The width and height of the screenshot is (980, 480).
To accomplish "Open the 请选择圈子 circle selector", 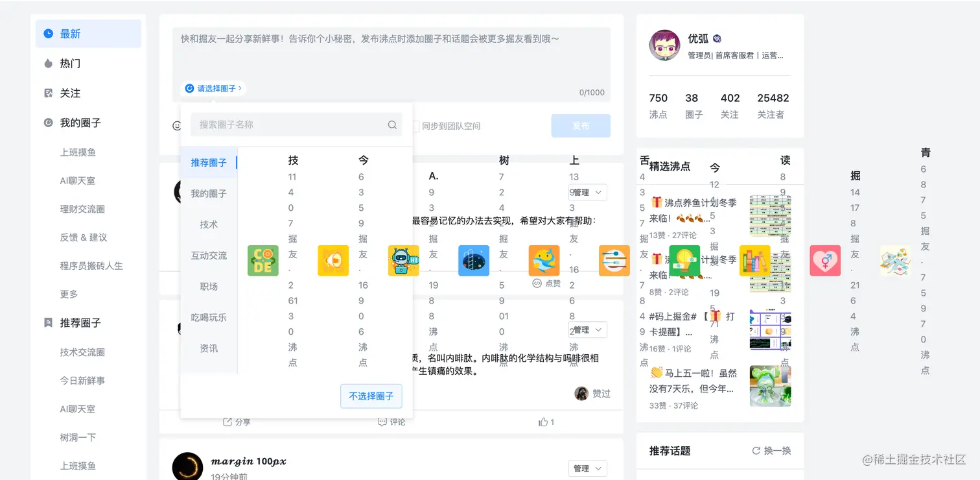I will [x=213, y=88].
